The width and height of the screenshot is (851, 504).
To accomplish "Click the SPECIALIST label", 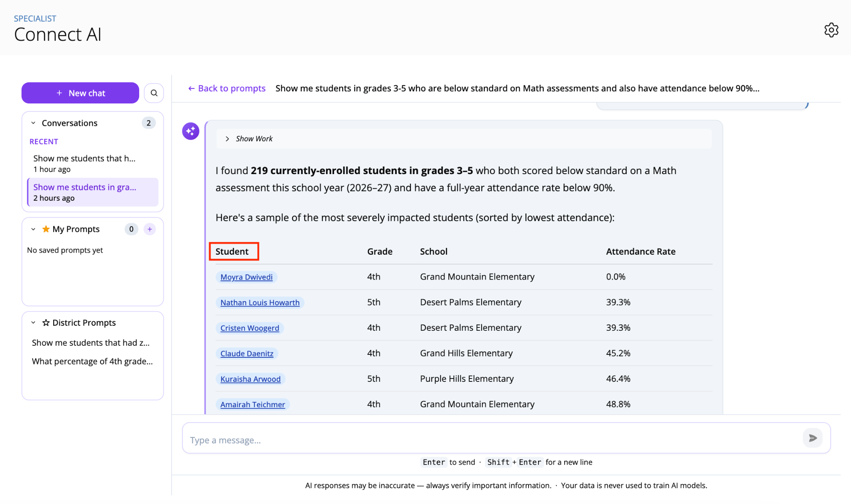I will (35, 18).
